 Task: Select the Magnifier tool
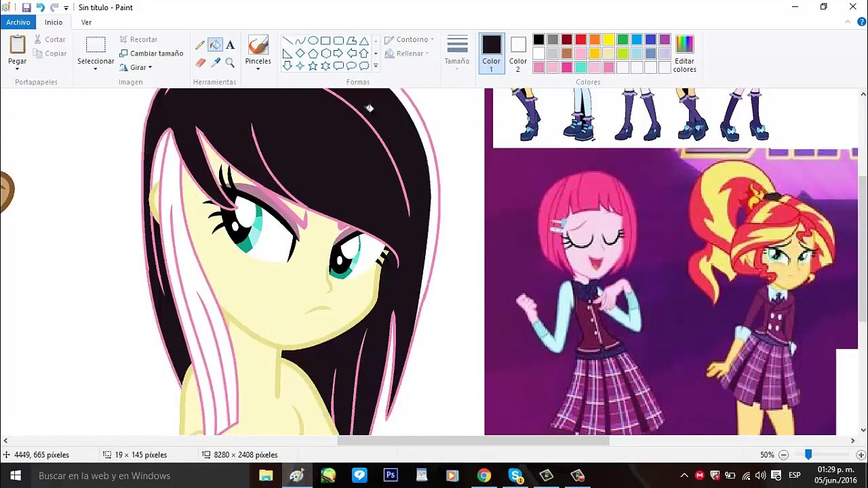pyautogui.click(x=230, y=62)
